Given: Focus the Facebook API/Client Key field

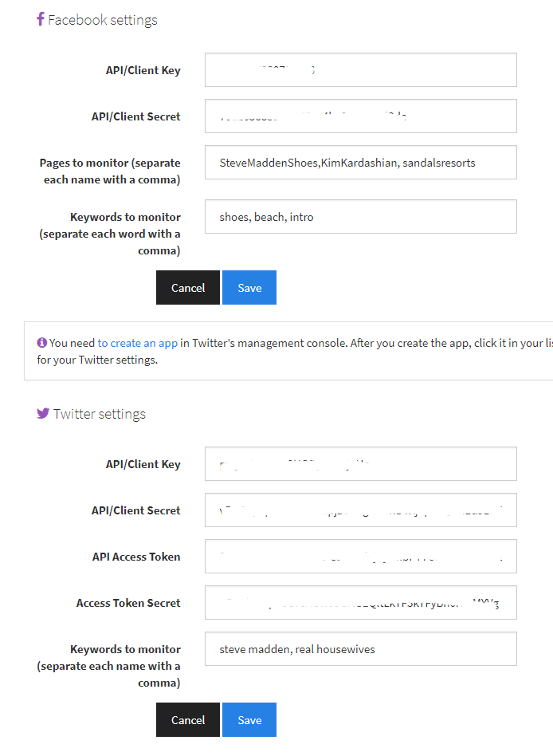Looking at the screenshot, I should coord(360,70).
